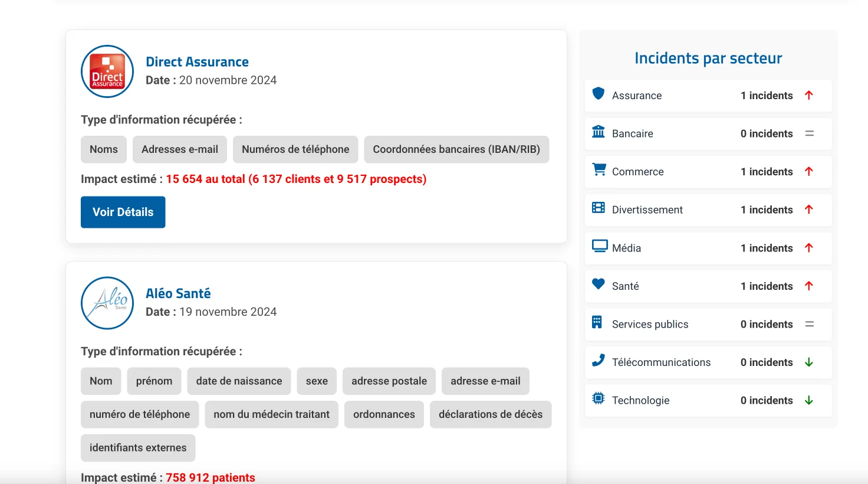Click the Commerce shopping cart icon
Viewport: 868px width, 484px height.
pyautogui.click(x=599, y=169)
